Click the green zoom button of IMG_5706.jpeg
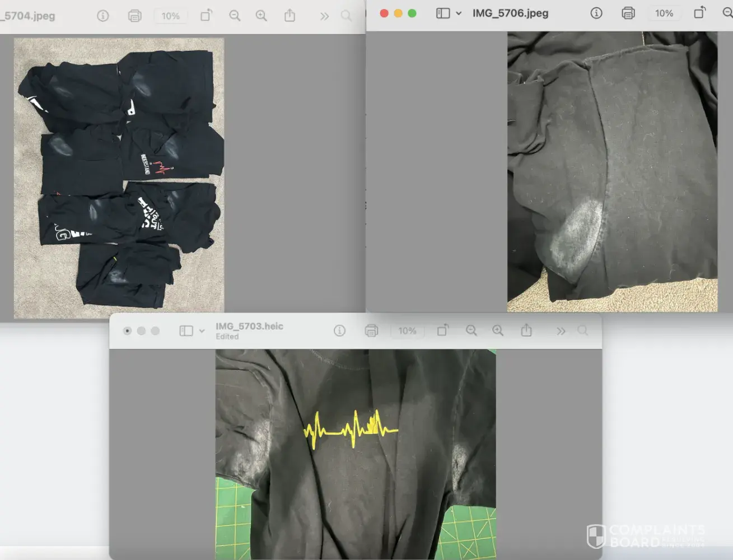The height and width of the screenshot is (560, 733). pos(412,13)
